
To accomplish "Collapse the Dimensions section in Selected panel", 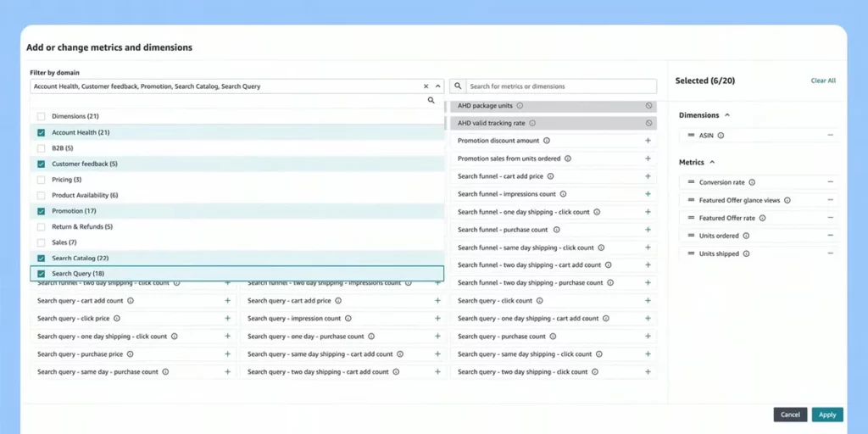I will pos(727,115).
